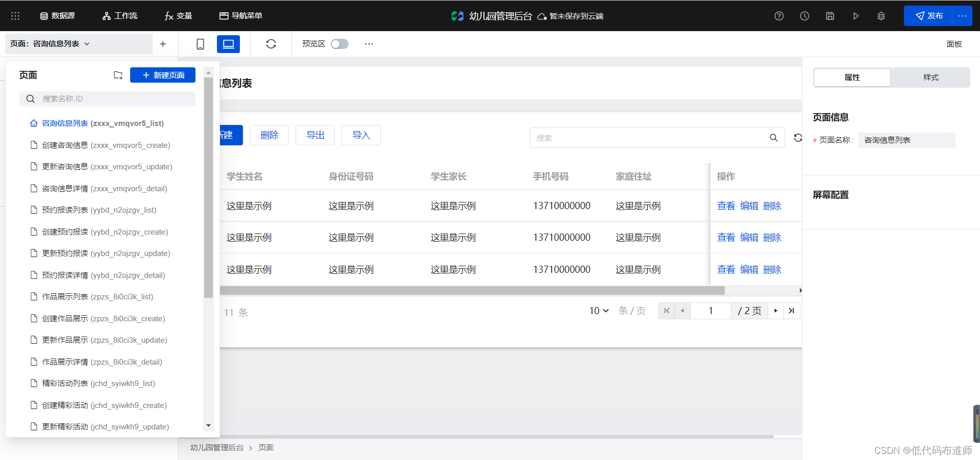Go to last page pagination icon
Viewport: 980px width, 460px height.
click(x=792, y=311)
